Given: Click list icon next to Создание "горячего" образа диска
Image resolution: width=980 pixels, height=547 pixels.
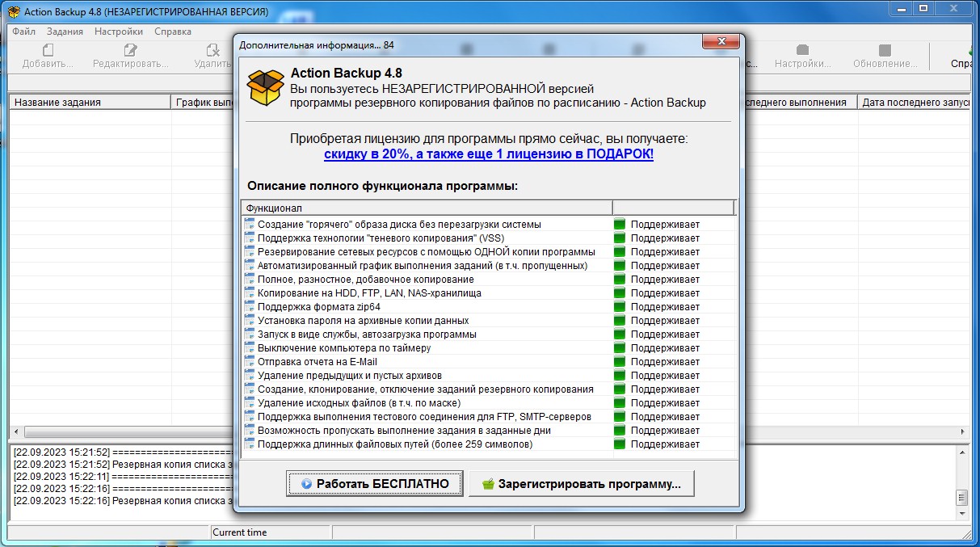Looking at the screenshot, I should click(250, 224).
